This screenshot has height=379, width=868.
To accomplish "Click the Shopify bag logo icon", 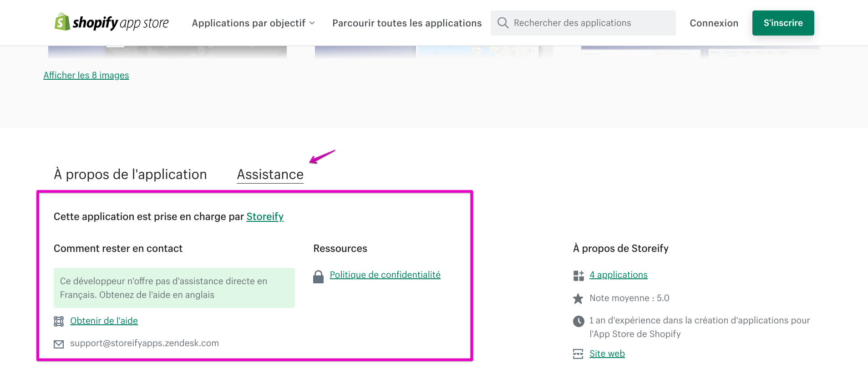I will [x=62, y=22].
